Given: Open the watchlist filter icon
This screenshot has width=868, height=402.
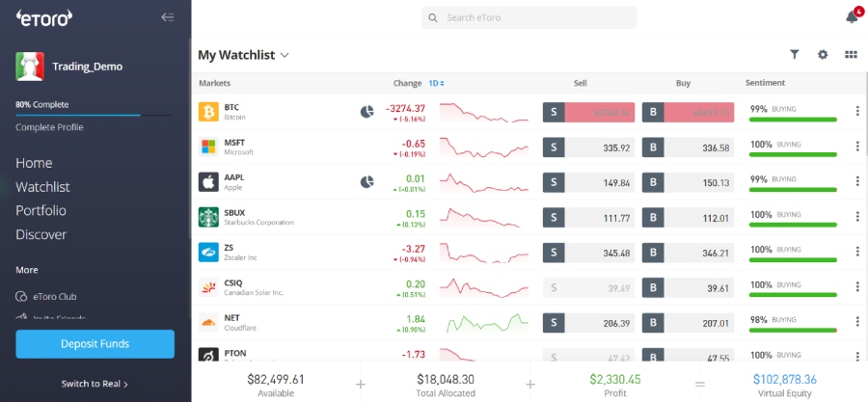Looking at the screenshot, I should pyautogui.click(x=795, y=54).
